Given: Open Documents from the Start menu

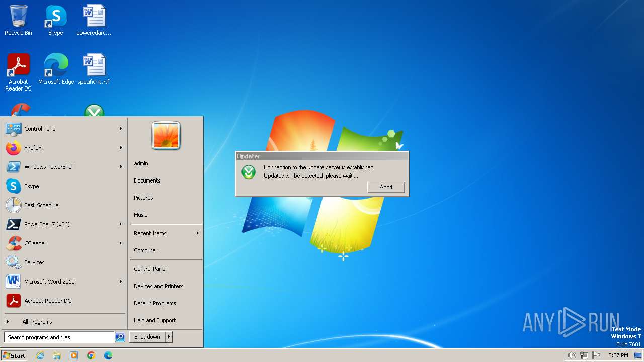Looking at the screenshot, I should [166, 180].
